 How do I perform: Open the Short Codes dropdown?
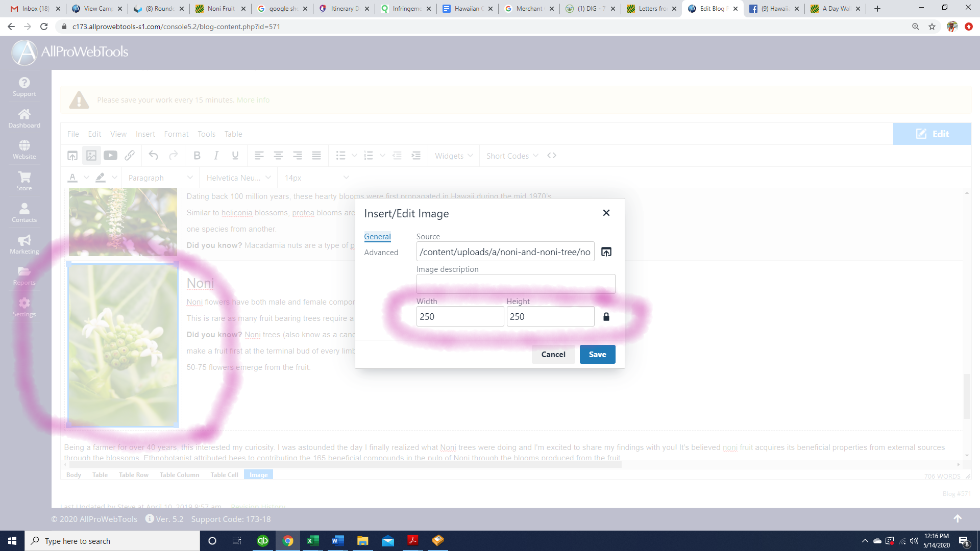pyautogui.click(x=512, y=156)
